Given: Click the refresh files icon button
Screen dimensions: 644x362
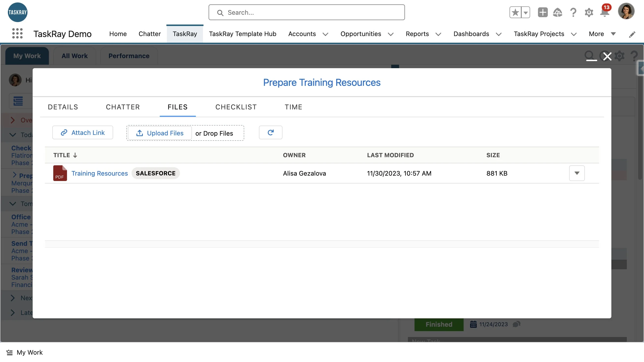Looking at the screenshot, I should [270, 132].
